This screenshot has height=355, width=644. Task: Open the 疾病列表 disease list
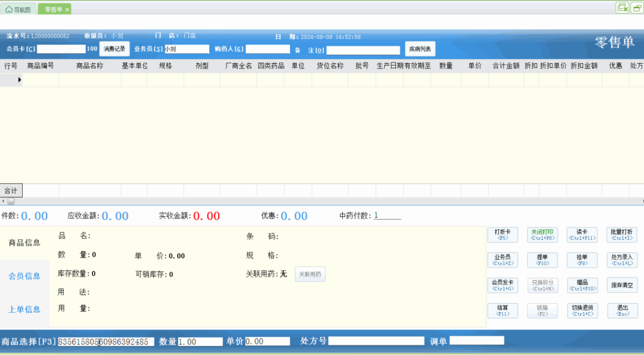coord(420,49)
